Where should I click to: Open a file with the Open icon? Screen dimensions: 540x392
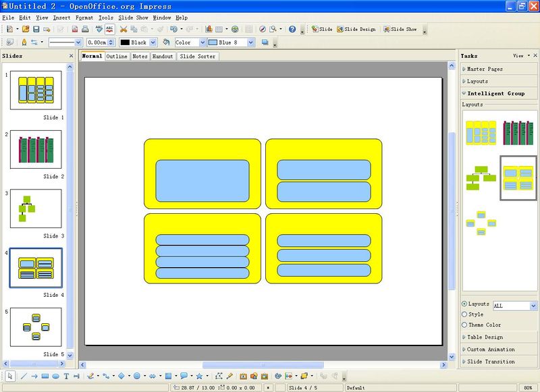click(26, 29)
